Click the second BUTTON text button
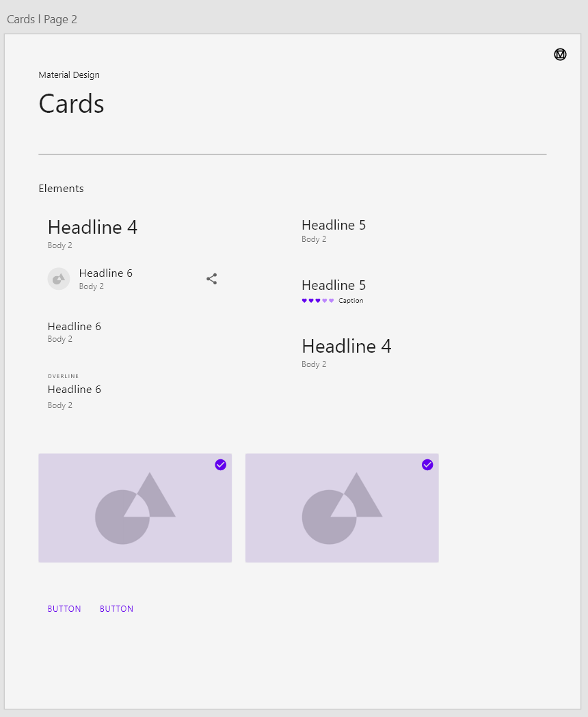Screen dimensions: 588x717 [117, 608]
